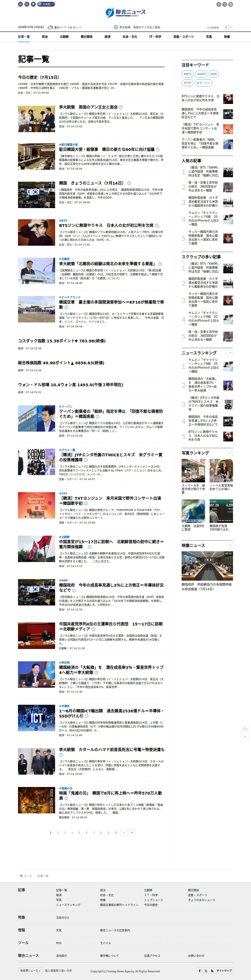
Task: Open the search magnifier icon
Action: (x=27, y=4)
